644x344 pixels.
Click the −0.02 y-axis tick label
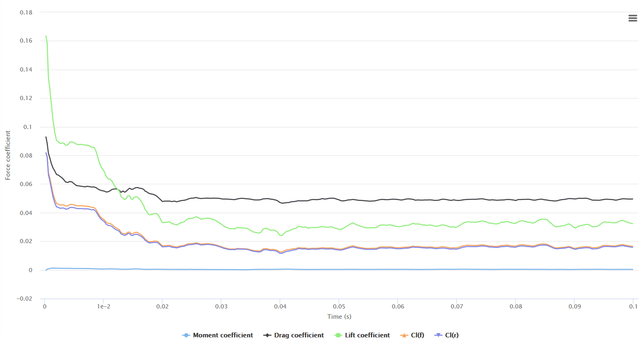(x=24, y=299)
